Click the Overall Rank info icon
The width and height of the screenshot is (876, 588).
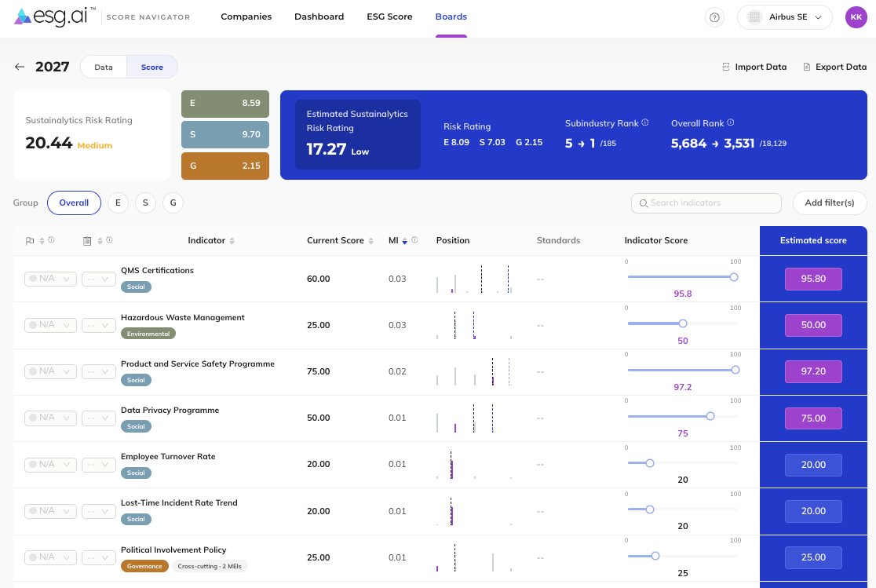click(x=730, y=122)
